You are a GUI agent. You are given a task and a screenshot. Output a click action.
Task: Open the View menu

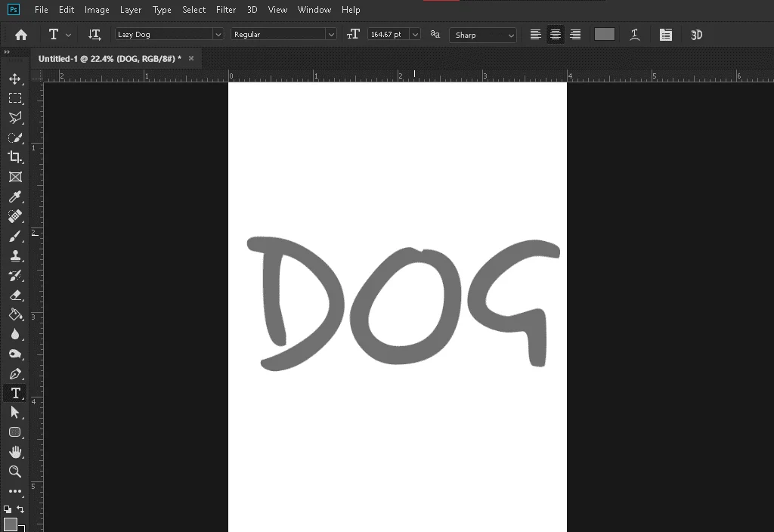click(277, 10)
